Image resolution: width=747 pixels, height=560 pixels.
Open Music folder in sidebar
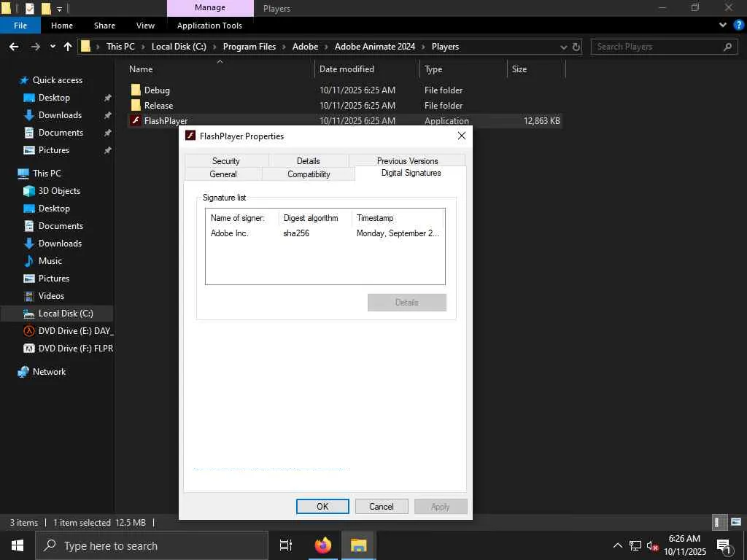pyautogui.click(x=50, y=261)
